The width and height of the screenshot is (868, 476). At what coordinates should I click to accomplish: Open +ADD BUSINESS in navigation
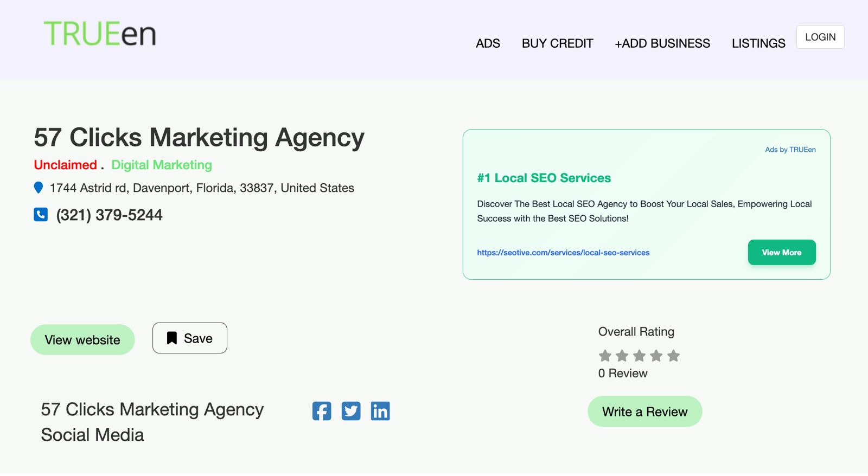662,43
